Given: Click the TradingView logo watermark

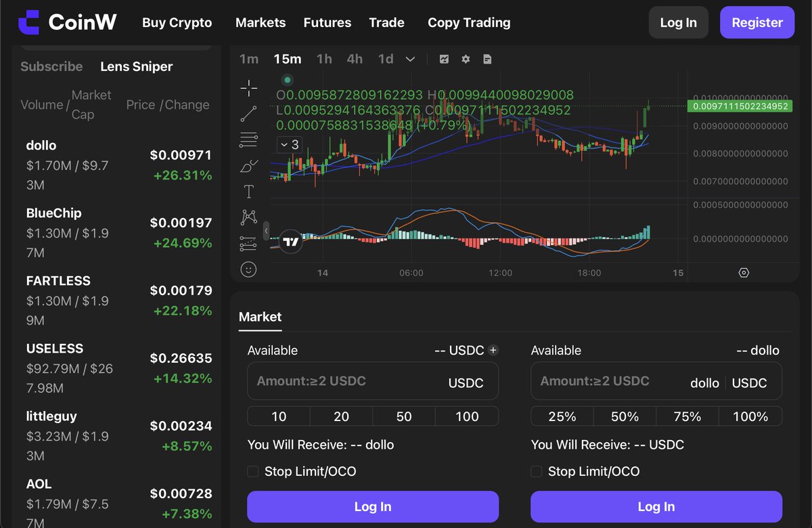Looking at the screenshot, I should coord(291,240).
